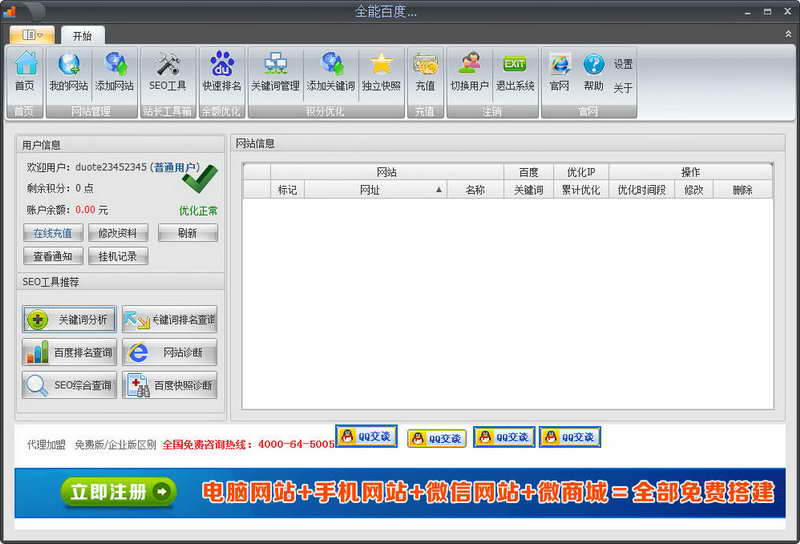Click the 添加关键词 icon
This screenshot has width=800, height=544.
(x=331, y=71)
